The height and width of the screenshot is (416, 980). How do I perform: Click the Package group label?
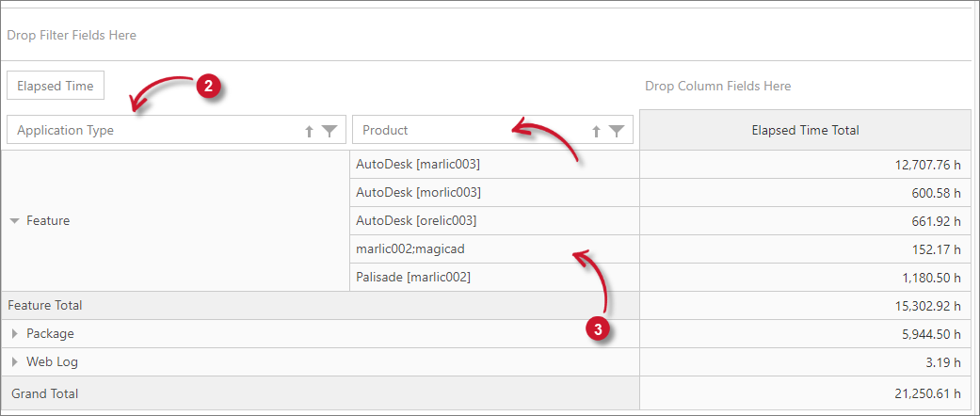50,333
